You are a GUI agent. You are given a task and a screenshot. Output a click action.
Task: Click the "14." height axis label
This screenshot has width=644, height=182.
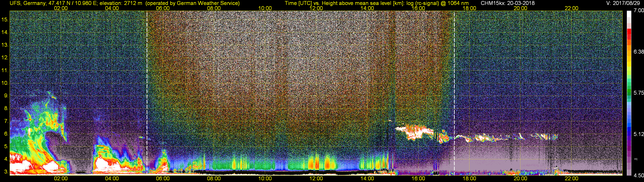click(x=5, y=32)
